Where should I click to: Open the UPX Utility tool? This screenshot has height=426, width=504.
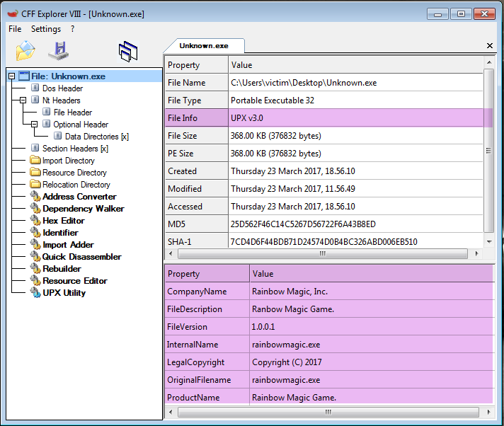click(x=64, y=293)
